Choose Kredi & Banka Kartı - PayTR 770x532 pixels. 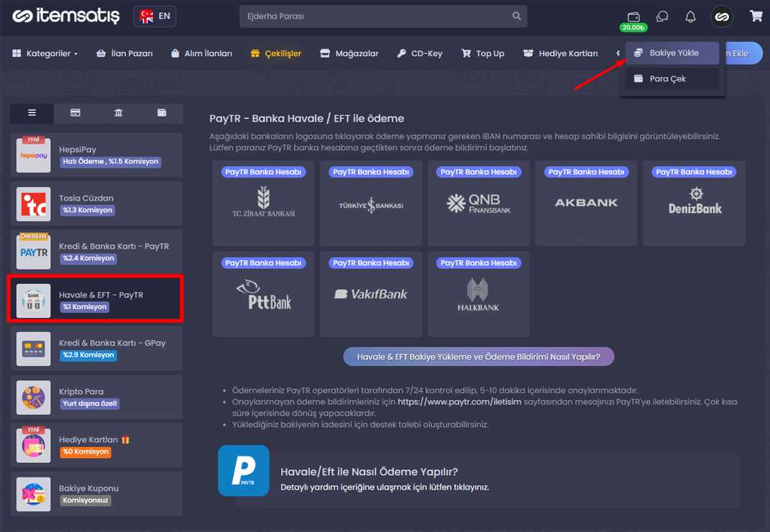97,252
